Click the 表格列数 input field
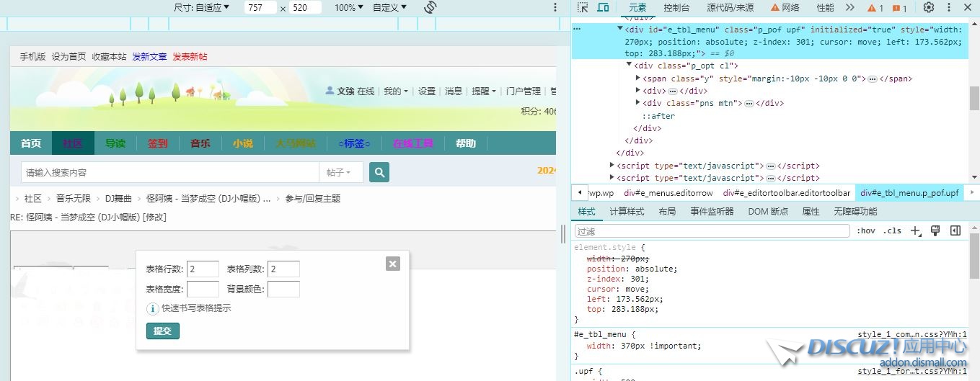This screenshot has width=980, height=381. (283, 269)
